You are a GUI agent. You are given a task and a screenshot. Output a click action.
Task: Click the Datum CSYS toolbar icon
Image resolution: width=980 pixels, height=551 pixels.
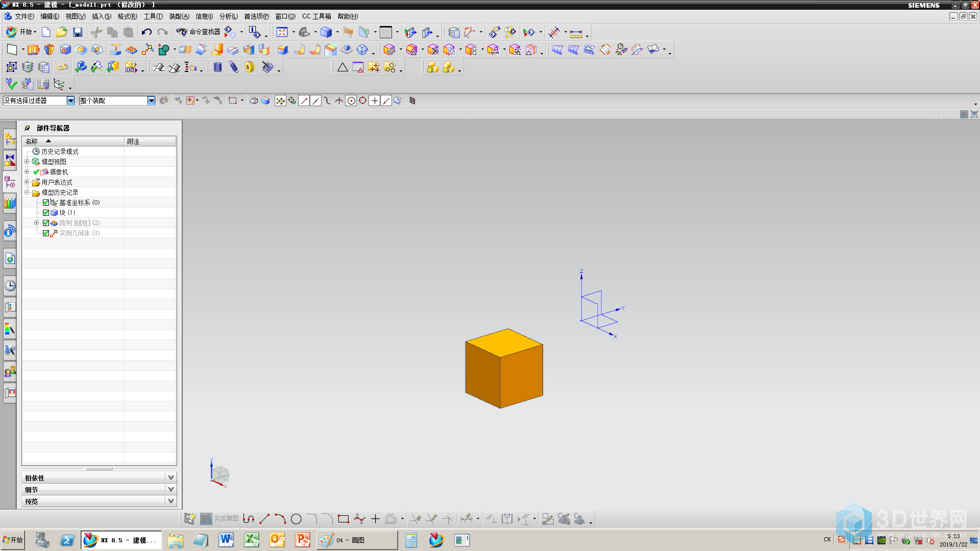(59, 84)
